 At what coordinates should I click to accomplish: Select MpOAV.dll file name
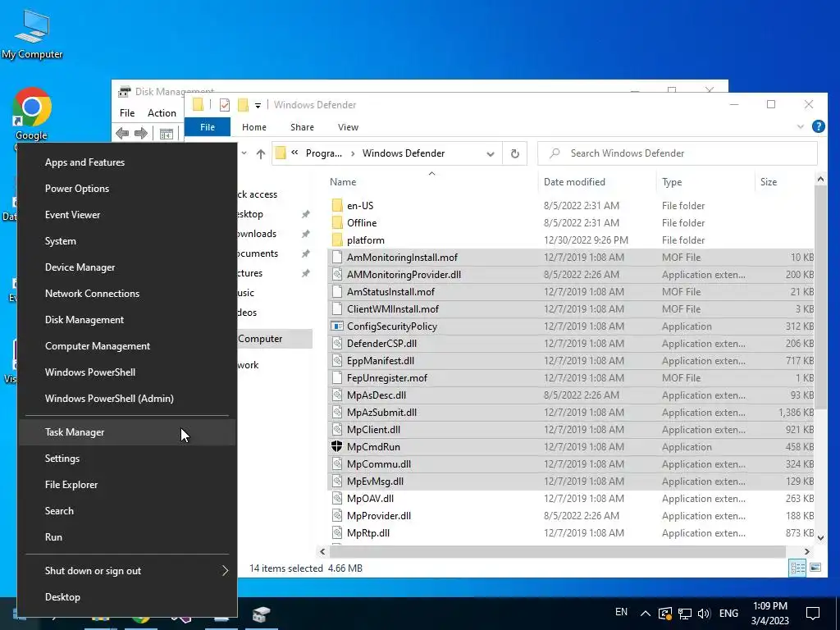coord(370,499)
